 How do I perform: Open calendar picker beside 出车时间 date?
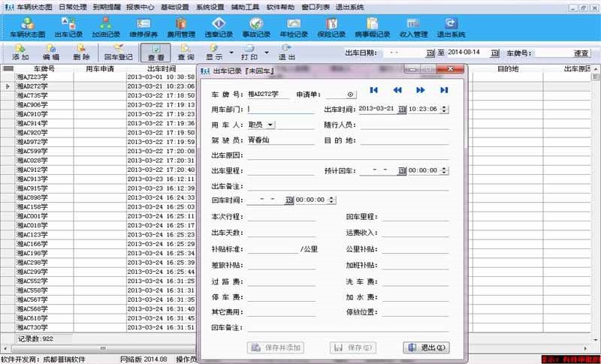point(401,110)
